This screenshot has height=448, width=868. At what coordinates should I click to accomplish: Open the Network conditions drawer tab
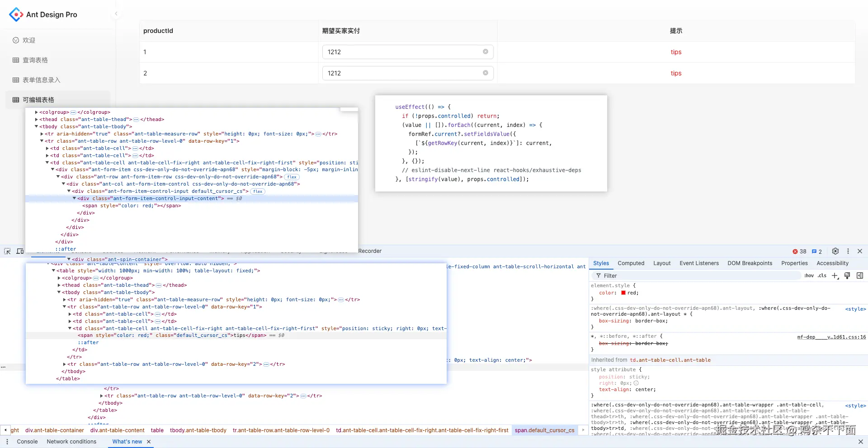point(71,442)
